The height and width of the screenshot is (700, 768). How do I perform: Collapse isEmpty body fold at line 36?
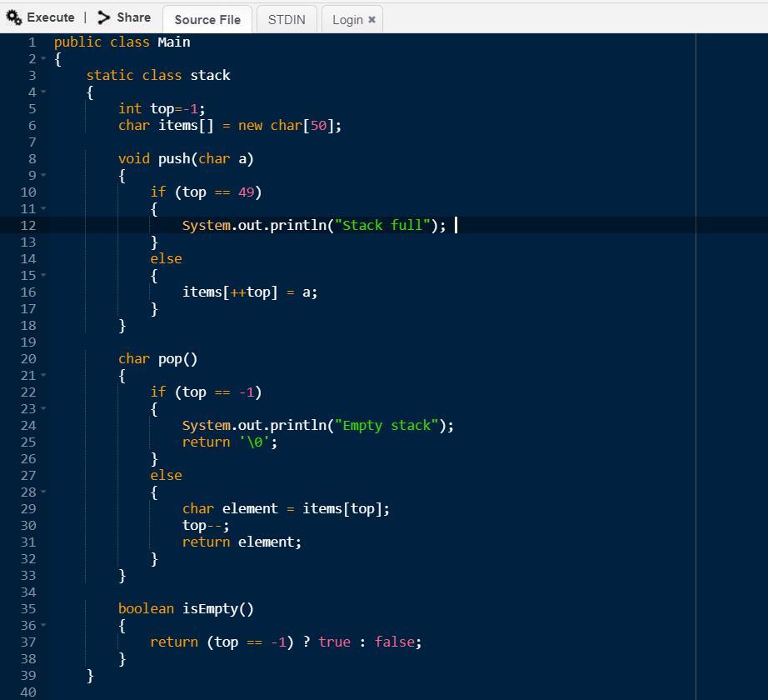point(43,625)
